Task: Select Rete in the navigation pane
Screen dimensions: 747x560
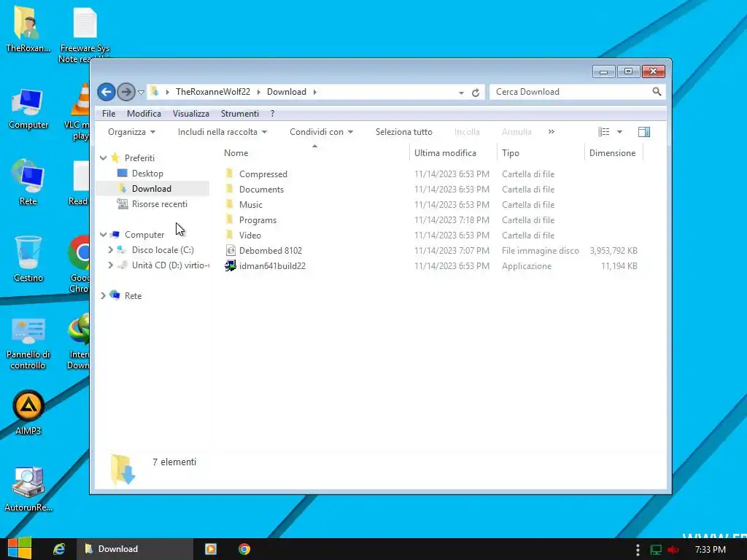Action: pos(133,296)
